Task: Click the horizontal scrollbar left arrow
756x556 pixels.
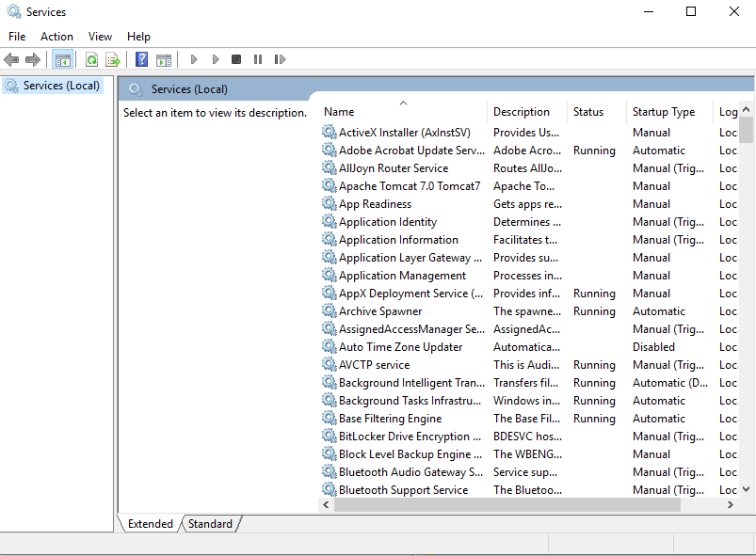Action: (x=326, y=504)
